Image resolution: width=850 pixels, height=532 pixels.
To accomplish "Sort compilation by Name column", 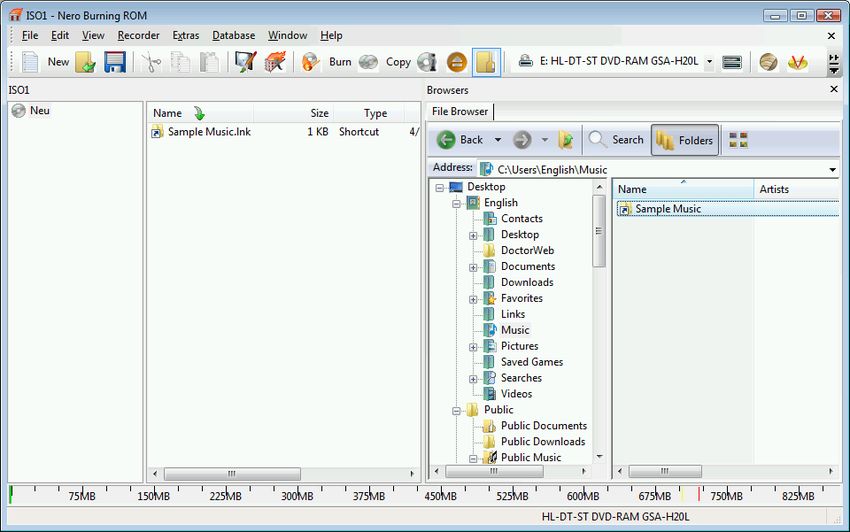I will [x=199, y=113].
